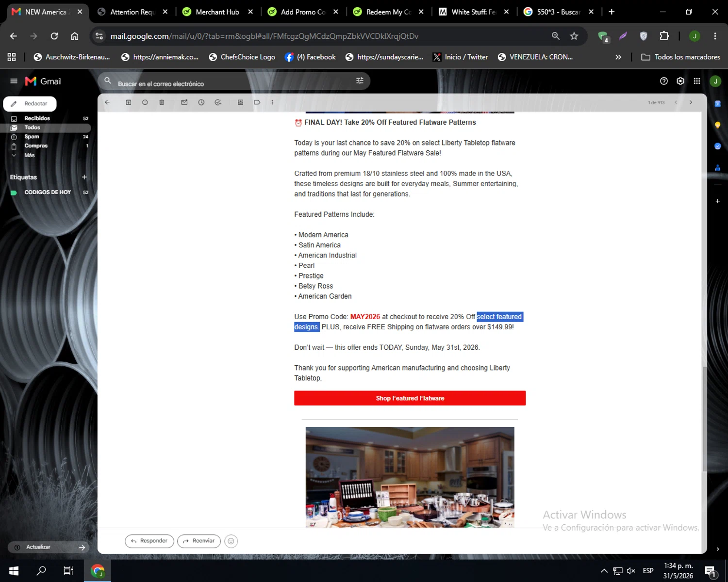Open Google apps grid
The width and height of the screenshot is (728, 582).
(697, 81)
